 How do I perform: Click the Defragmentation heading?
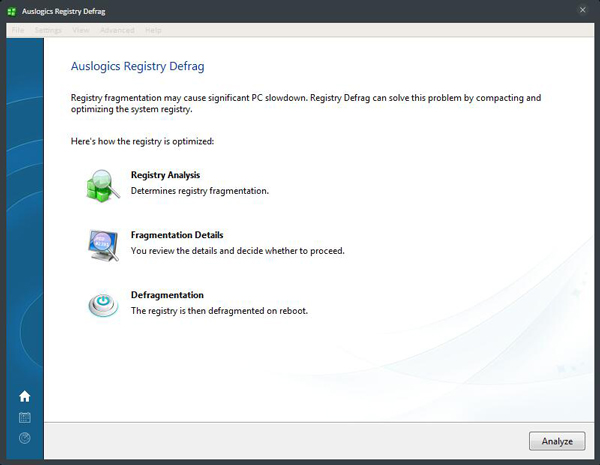(167, 295)
